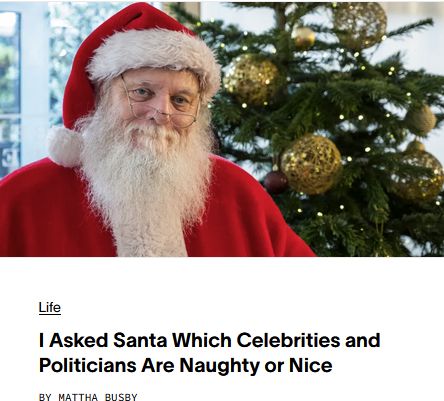Image resolution: width=444 pixels, height=401 pixels.
Task: Click the word BY before author name
Action: pyautogui.click(x=45, y=397)
